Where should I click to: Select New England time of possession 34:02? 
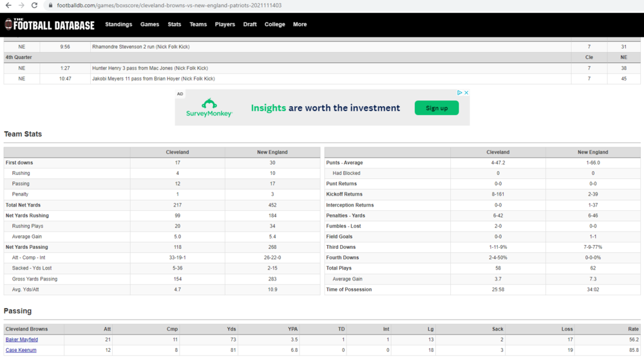[592, 289]
